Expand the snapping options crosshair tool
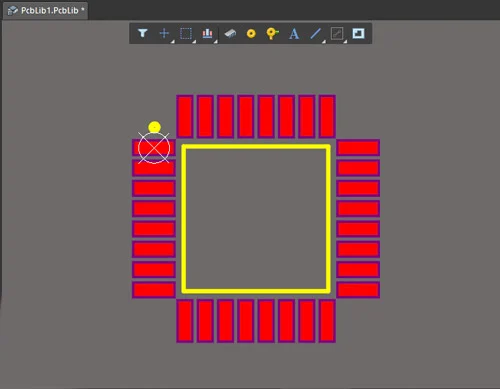Screen dimensions: 500x389 (164, 33)
